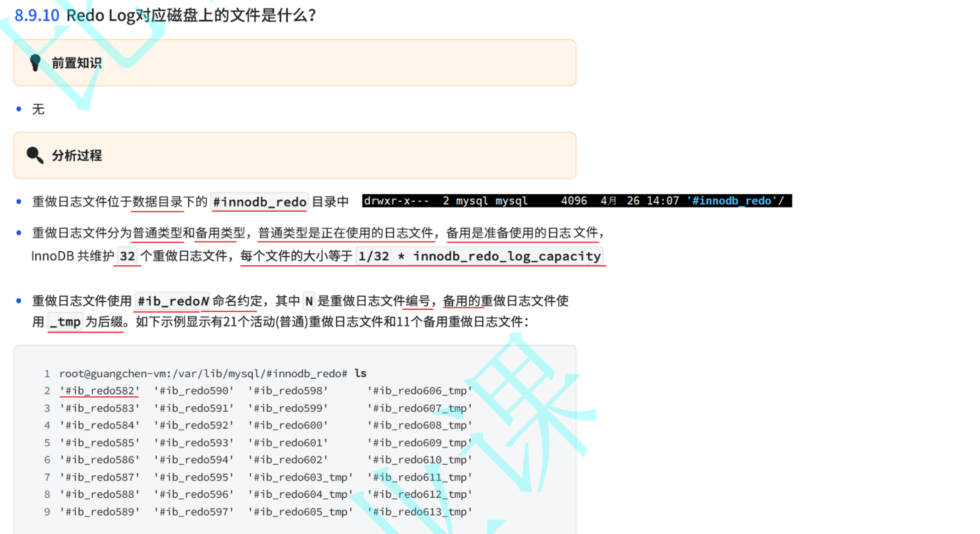This screenshot has width=980, height=534.
Task: Click the magnifying glass icon beside 分析过程
Action: click(35, 155)
